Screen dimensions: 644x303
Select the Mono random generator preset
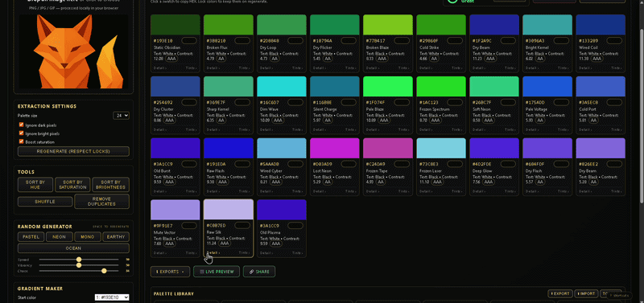[88, 236]
